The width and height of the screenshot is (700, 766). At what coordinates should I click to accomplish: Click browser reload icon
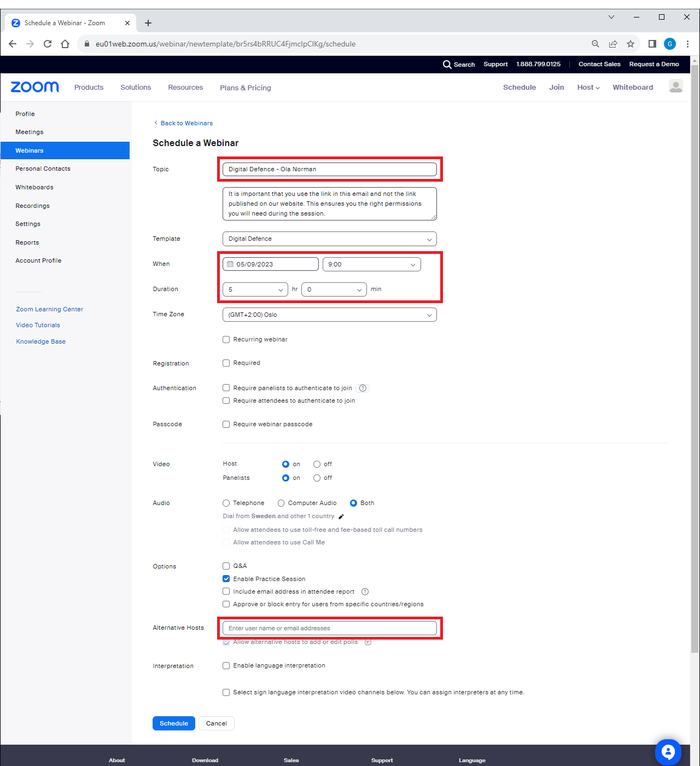(x=48, y=44)
